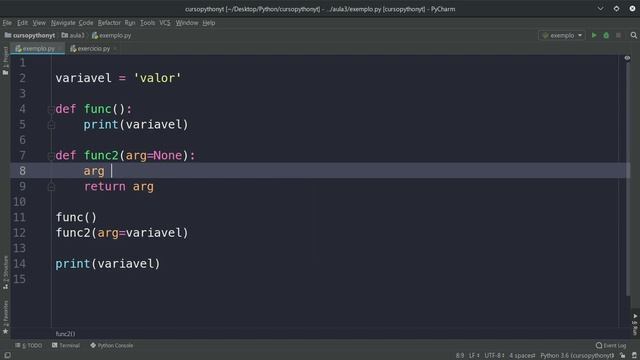Screen dimensions: 640x360
Task: Collapse func2 definition using the line 7 fold marker
Action: pyautogui.click(x=51, y=156)
